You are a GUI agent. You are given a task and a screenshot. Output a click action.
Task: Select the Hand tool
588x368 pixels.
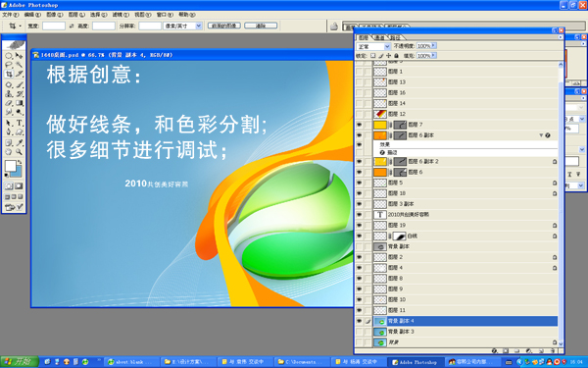tap(8, 152)
